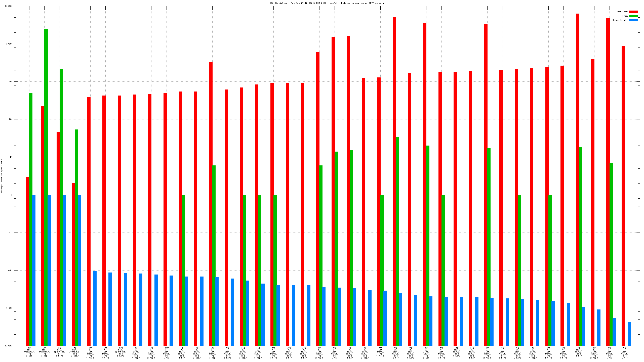644x362 pixels.
Task: Click the 11@ zen.spamhaus.org 8 hops label
Action: point(120,352)
